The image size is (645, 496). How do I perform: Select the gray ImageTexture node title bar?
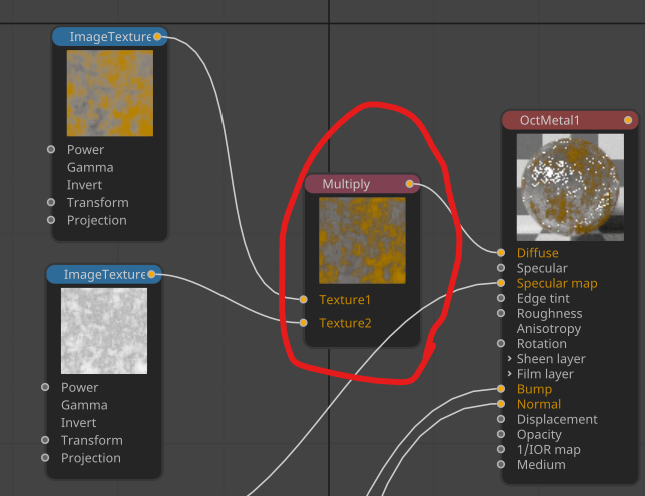pyautogui.click(x=104, y=274)
